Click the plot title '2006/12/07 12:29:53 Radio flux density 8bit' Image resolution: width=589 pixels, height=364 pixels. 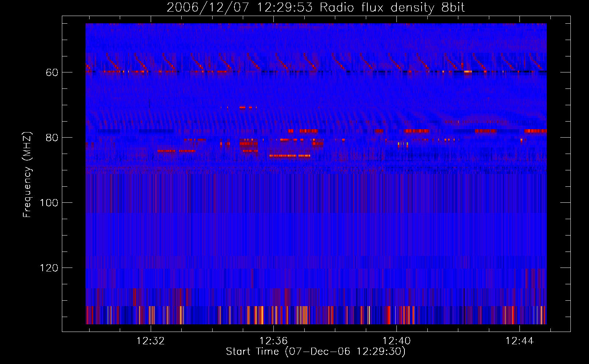point(316,8)
